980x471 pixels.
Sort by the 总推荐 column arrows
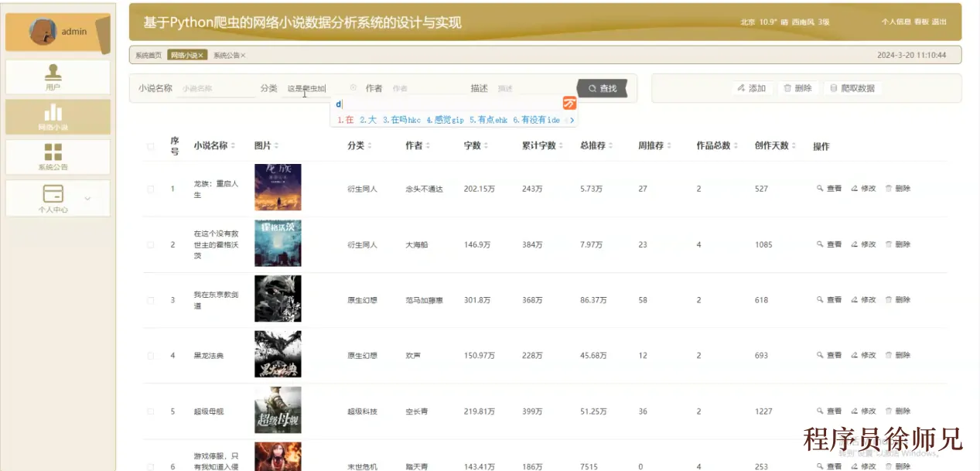[611, 145]
